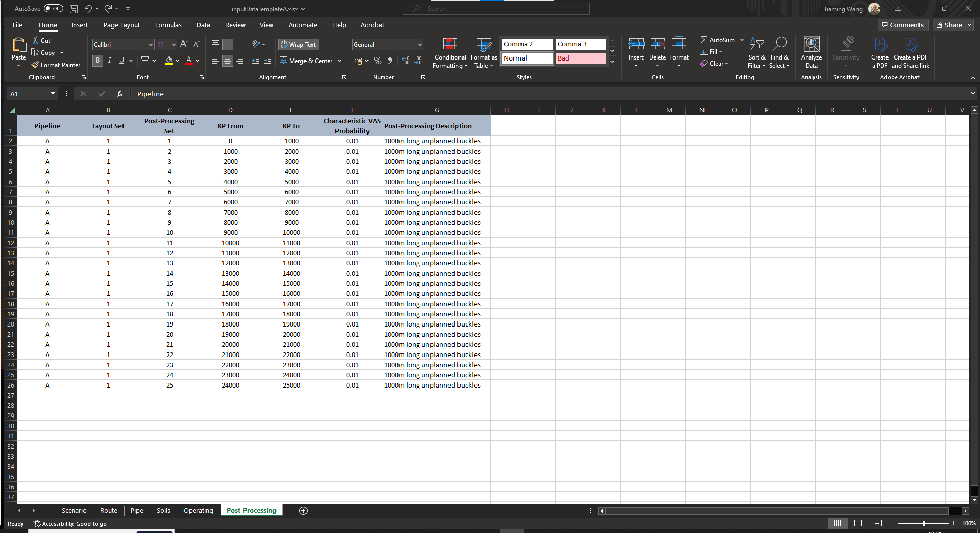Switch to the Scenario sheet tab

[74, 511]
